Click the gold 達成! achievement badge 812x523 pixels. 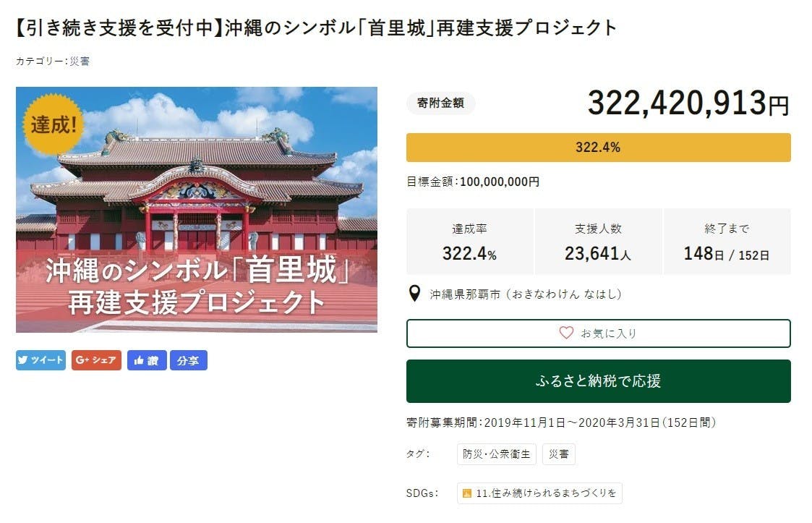53,124
